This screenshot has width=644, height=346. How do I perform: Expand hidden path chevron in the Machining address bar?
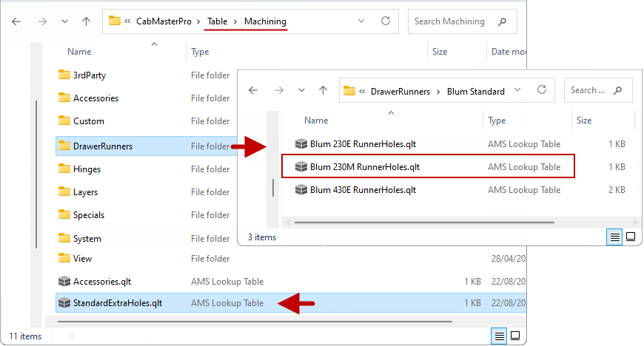click(128, 21)
